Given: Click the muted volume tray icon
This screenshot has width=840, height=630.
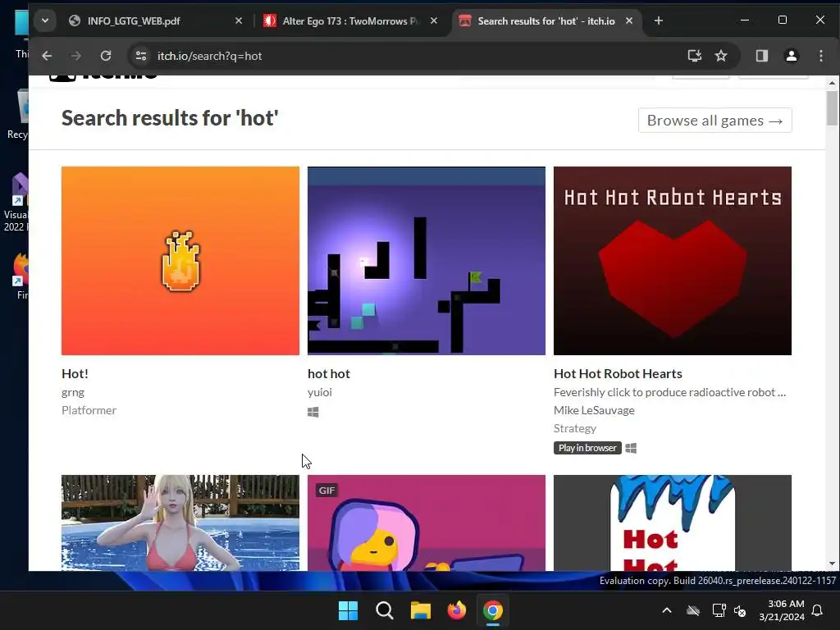Looking at the screenshot, I should 740,610.
